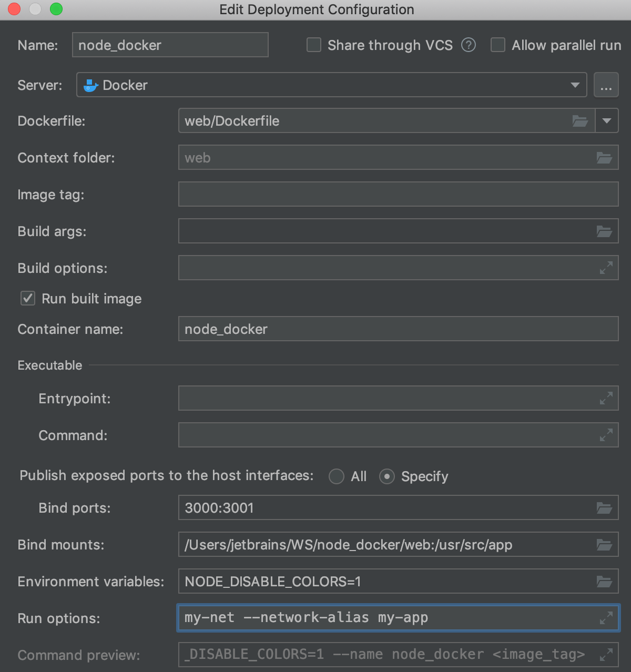Browse for the Context folder
Viewport: 631px width, 672px height.
coord(604,158)
